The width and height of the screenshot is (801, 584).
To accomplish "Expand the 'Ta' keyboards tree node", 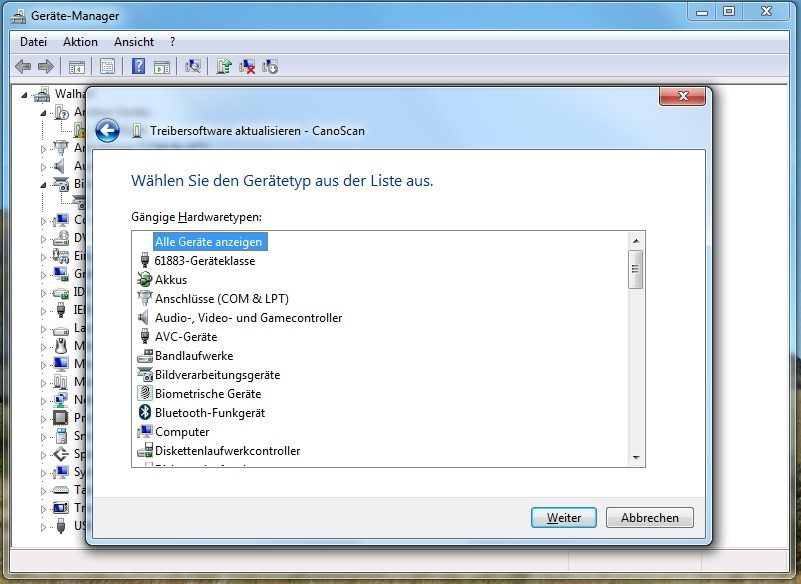I will tap(43, 491).
